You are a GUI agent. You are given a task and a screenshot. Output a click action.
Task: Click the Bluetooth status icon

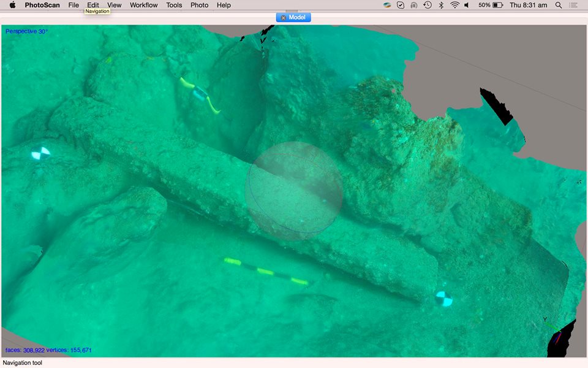tap(441, 5)
